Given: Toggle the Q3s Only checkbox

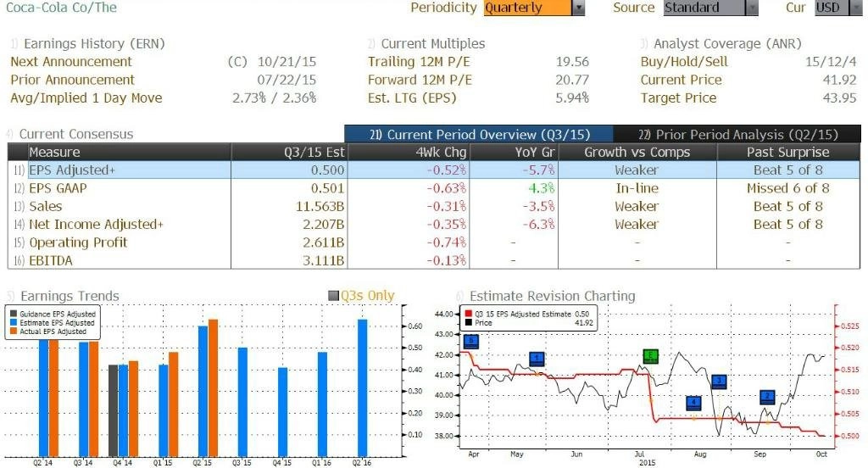Looking at the screenshot, I should pos(333,296).
